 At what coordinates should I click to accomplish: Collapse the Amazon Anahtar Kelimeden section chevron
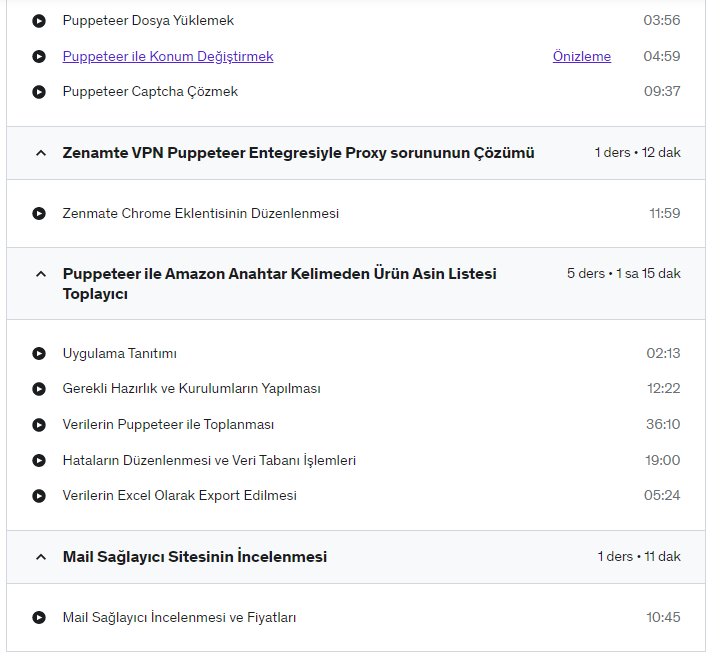pyautogui.click(x=41, y=274)
